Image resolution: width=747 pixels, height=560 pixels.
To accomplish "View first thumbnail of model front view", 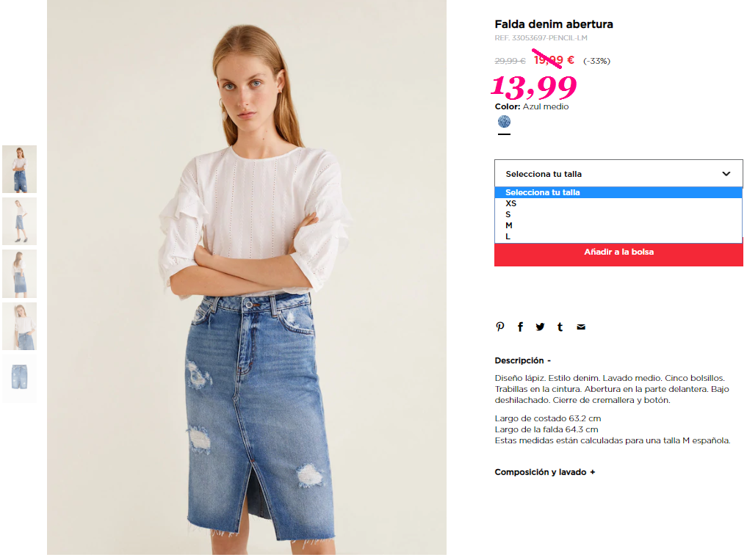I will pos(20,169).
